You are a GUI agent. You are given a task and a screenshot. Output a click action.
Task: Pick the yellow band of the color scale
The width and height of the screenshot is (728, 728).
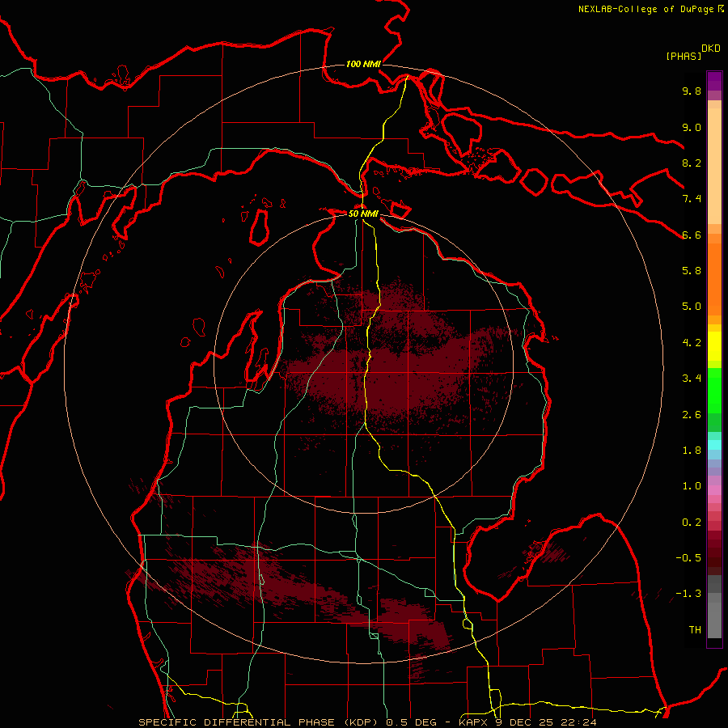tap(714, 346)
